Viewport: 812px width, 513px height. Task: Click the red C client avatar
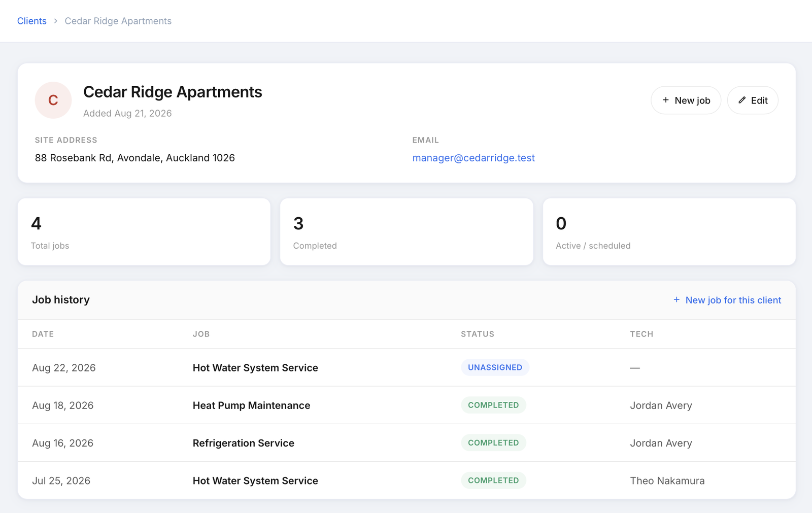53,100
